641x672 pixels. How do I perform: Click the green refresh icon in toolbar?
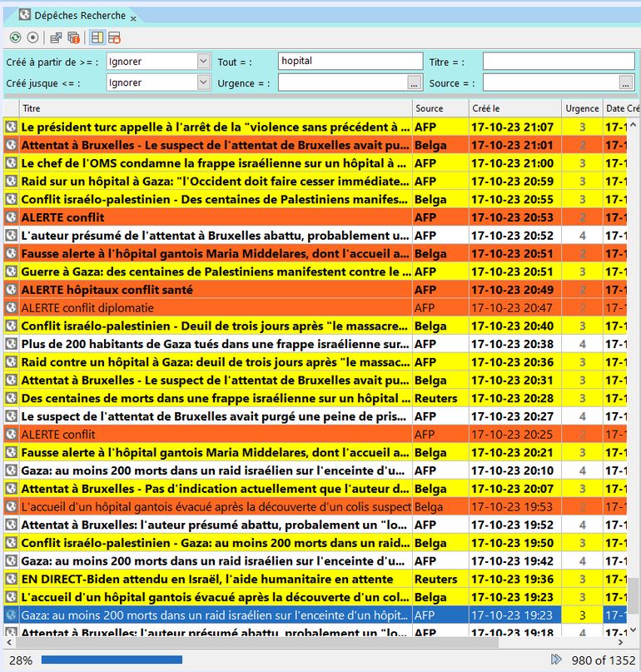pyautogui.click(x=15, y=37)
